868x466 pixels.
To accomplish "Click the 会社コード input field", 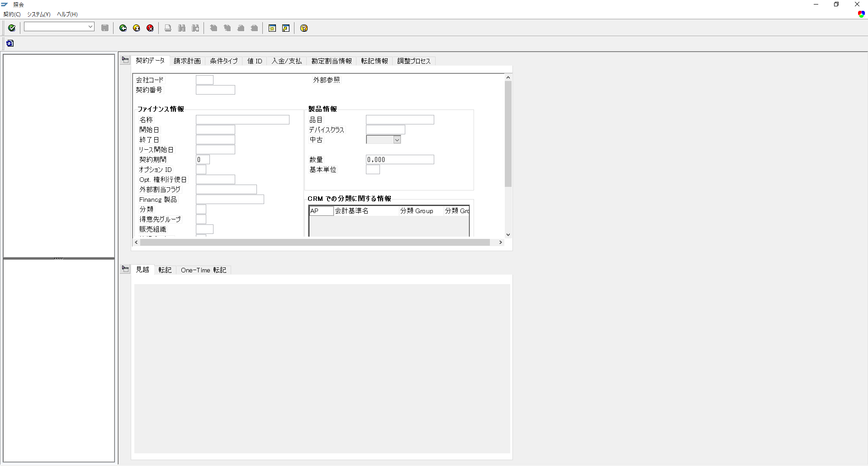I will tap(204, 80).
